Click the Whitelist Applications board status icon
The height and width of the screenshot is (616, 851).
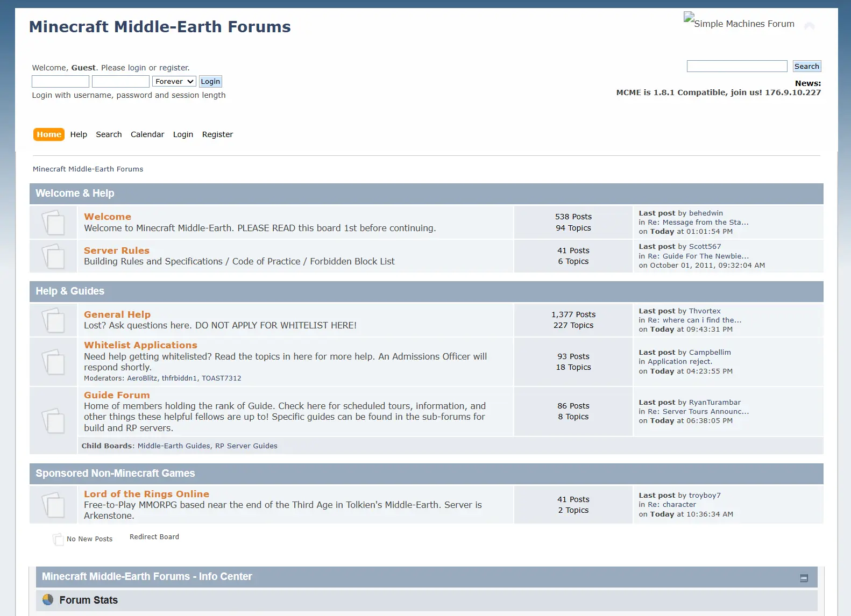pyautogui.click(x=53, y=361)
